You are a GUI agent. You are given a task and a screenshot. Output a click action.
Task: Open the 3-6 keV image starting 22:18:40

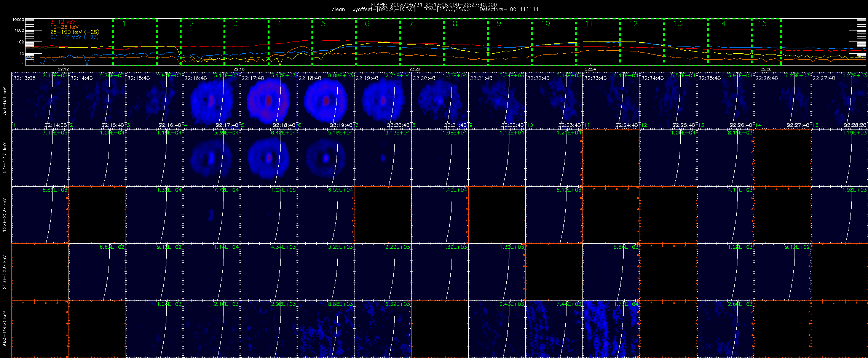click(x=325, y=101)
